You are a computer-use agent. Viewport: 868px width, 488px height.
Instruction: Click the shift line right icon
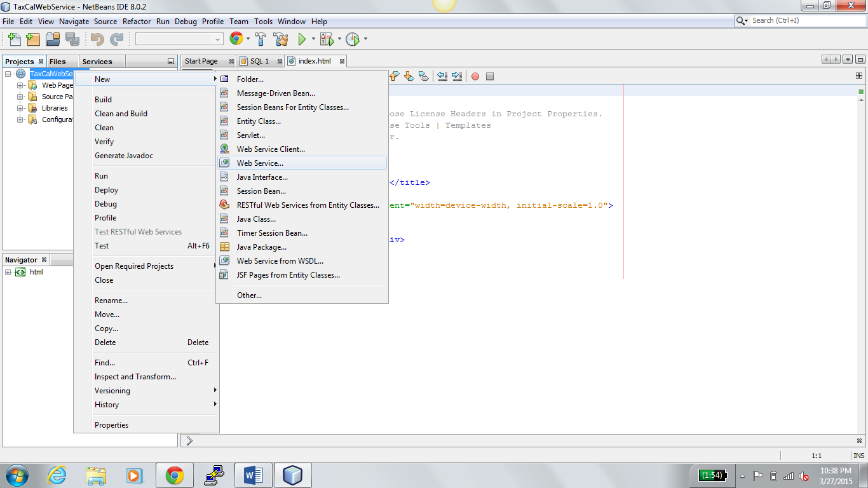457,76
